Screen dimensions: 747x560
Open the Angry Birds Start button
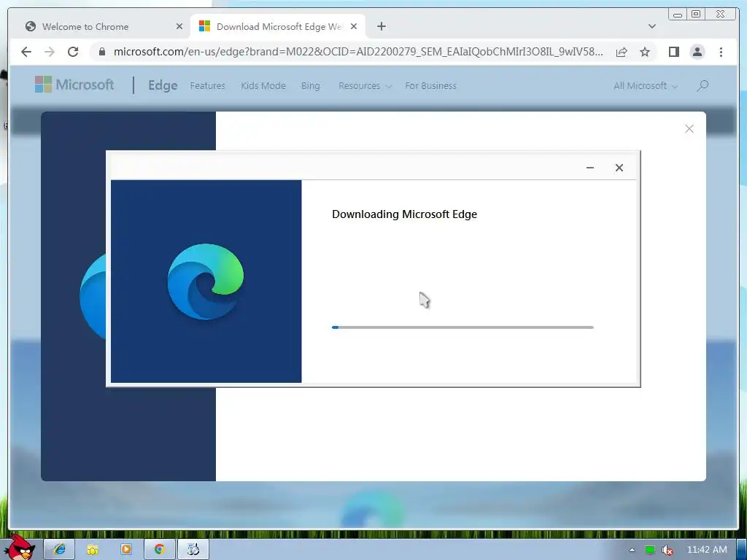(x=19, y=547)
